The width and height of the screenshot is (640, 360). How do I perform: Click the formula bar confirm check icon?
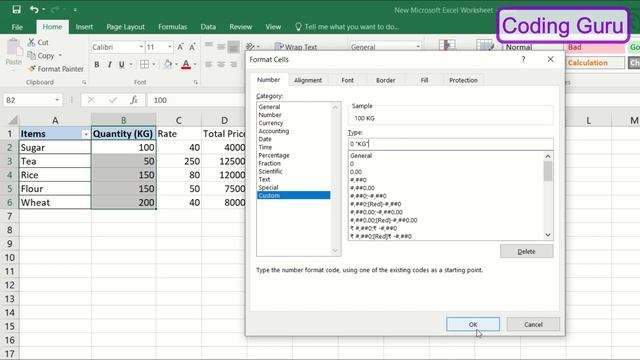click(113, 100)
